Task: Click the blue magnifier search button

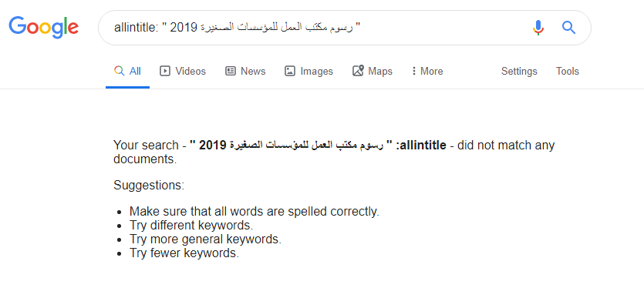Action: point(569,28)
